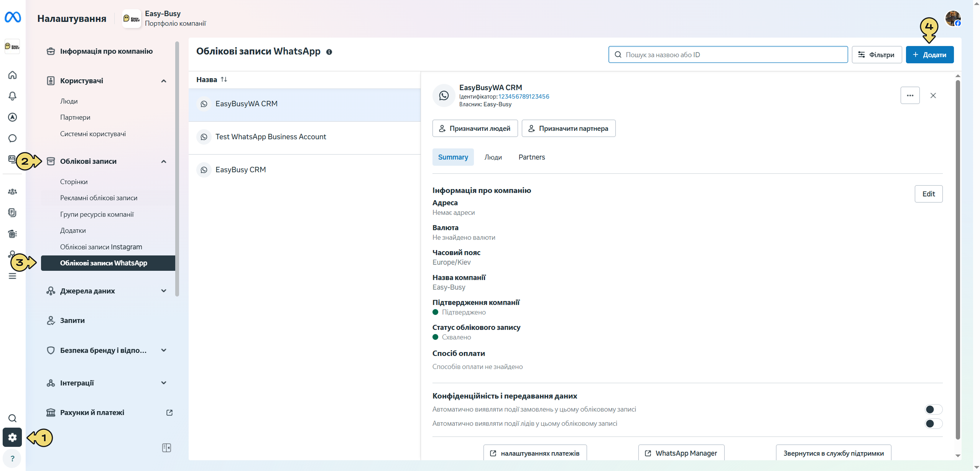Open Додатки in sidebar
980x471 pixels.
[x=73, y=230]
